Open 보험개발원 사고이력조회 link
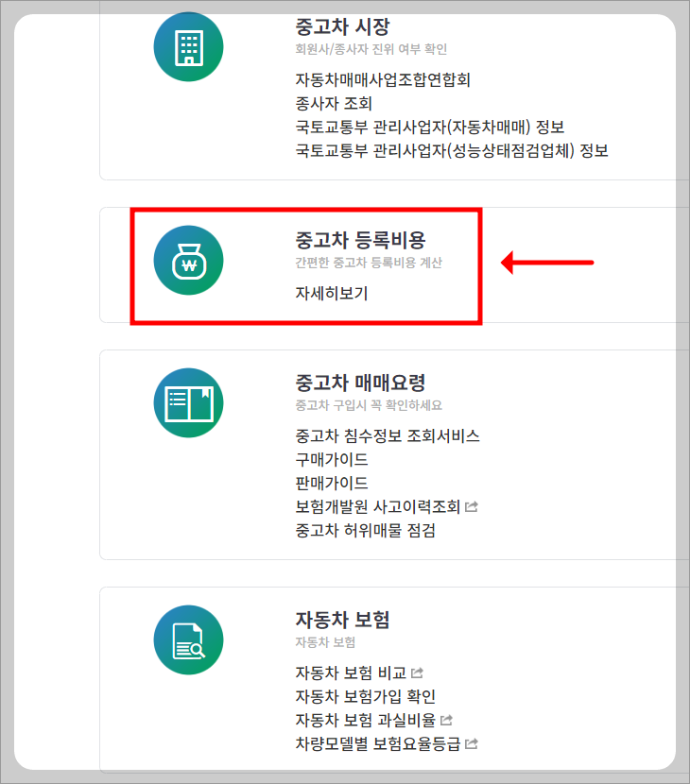The height and width of the screenshot is (784, 690). 378,506
